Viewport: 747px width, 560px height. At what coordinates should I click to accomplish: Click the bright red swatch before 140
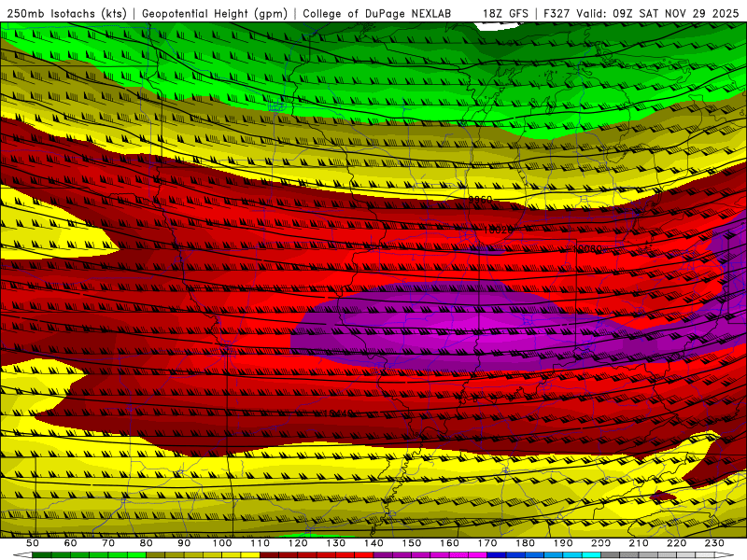364,555
